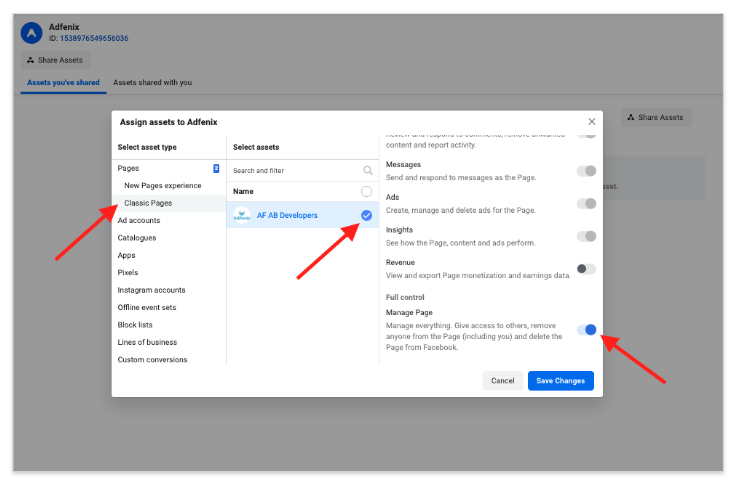Viewport: 734px width, 493px height.
Task: Click the Insights permission label
Action: pos(399,229)
